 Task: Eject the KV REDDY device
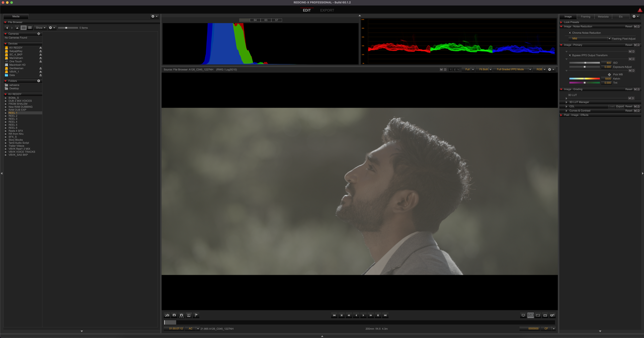pyautogui.click(x=40, y=48)
